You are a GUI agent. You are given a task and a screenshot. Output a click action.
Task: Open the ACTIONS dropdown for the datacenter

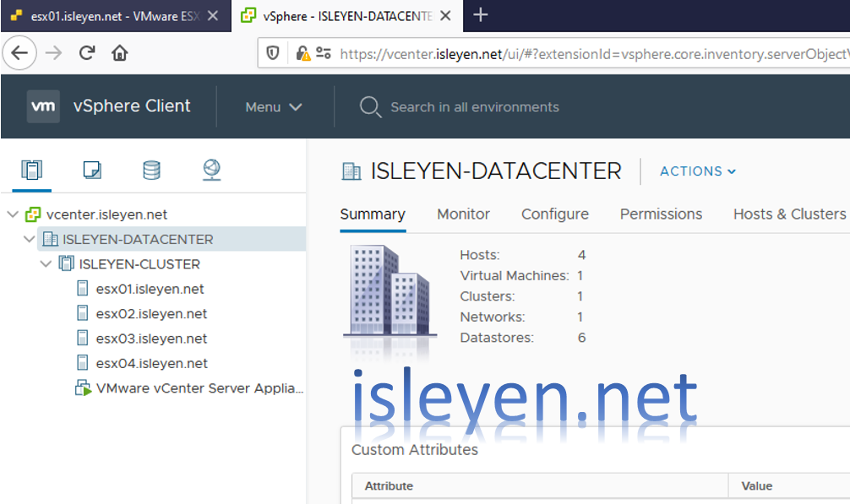[x=697, y=171]
